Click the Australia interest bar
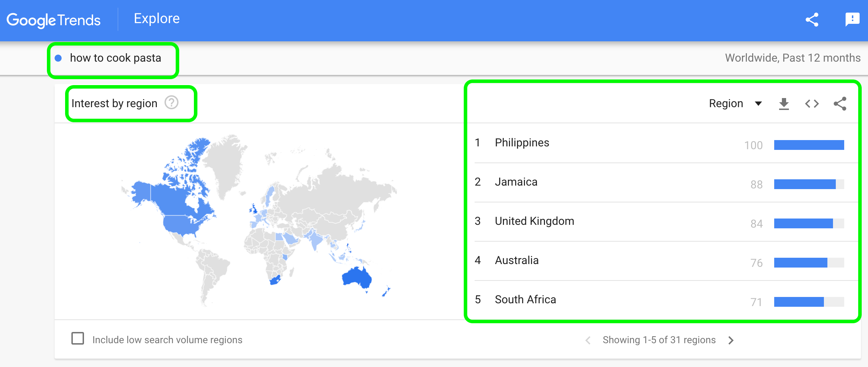 [809, 263]
